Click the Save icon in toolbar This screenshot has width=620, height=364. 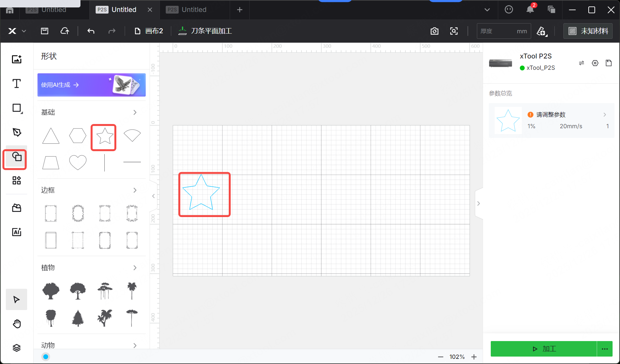pyautogui.click(x=45, y=31)
